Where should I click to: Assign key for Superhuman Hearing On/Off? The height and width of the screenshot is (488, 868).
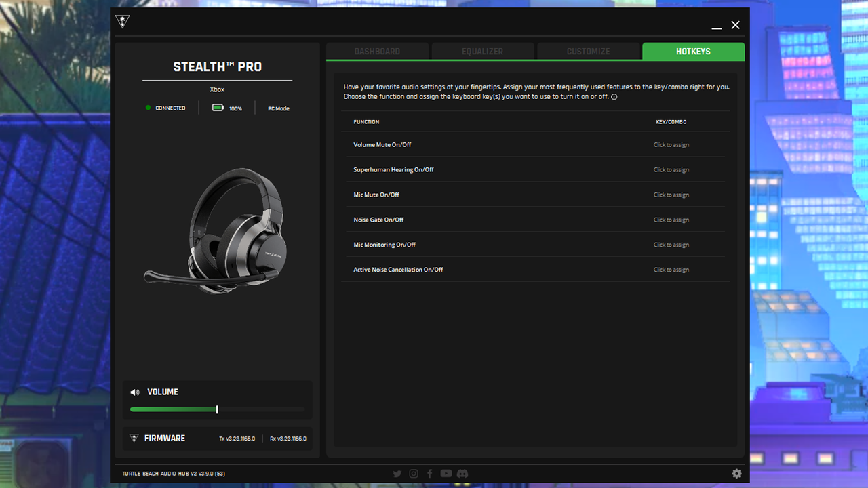click(x=671, y=170)
